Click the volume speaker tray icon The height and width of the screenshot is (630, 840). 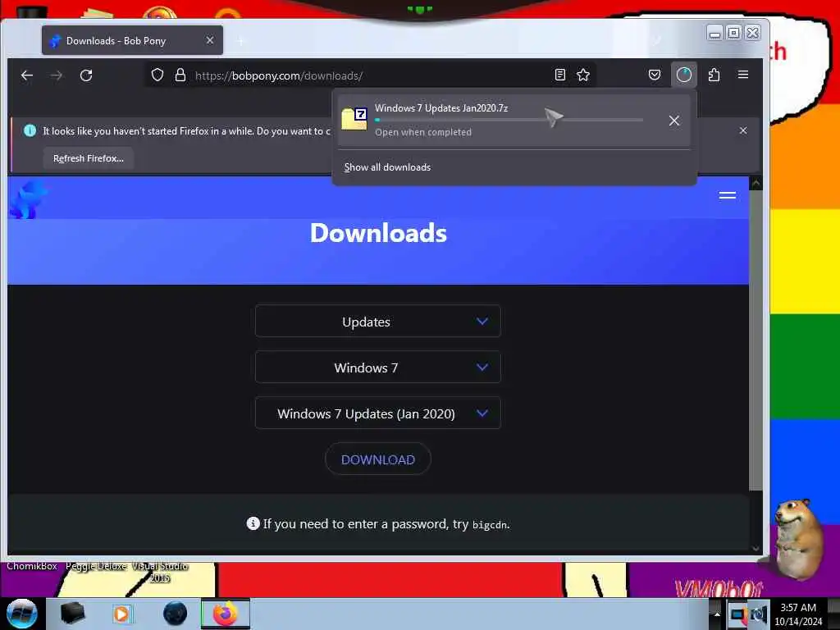point(759,615)
